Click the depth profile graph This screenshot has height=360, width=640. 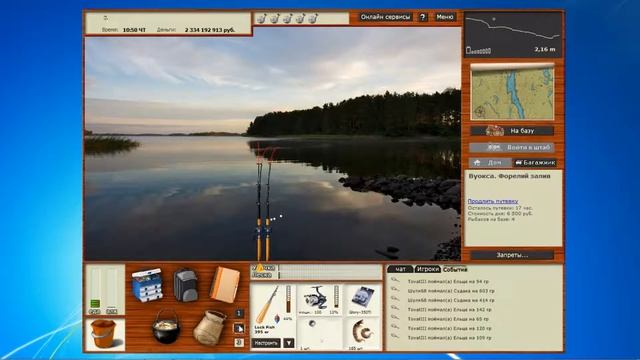[513, 34]
